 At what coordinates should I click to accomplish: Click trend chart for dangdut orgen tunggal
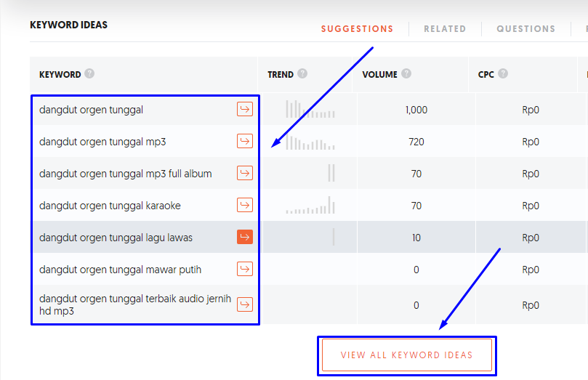pos(310,109)
